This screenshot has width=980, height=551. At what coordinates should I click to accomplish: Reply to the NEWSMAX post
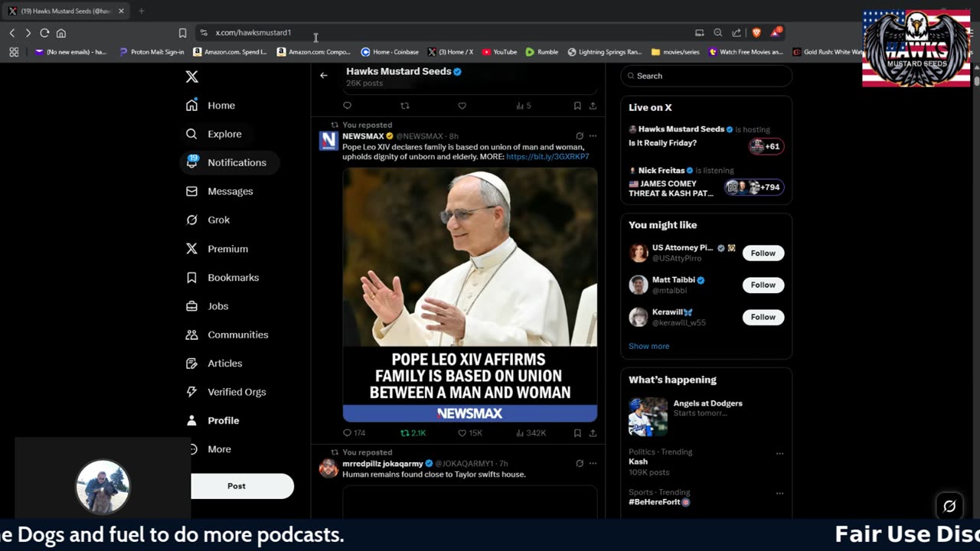pos(347,433)
